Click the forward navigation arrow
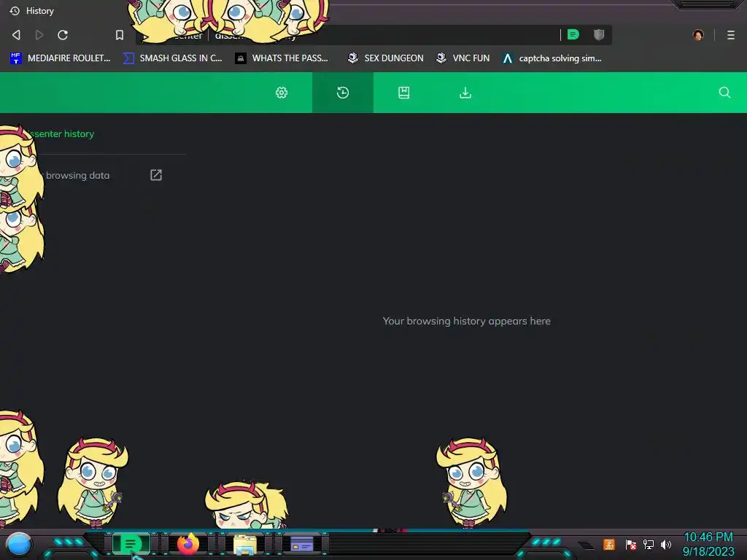Viewport: 747px width, 560px height. [39, 35]
